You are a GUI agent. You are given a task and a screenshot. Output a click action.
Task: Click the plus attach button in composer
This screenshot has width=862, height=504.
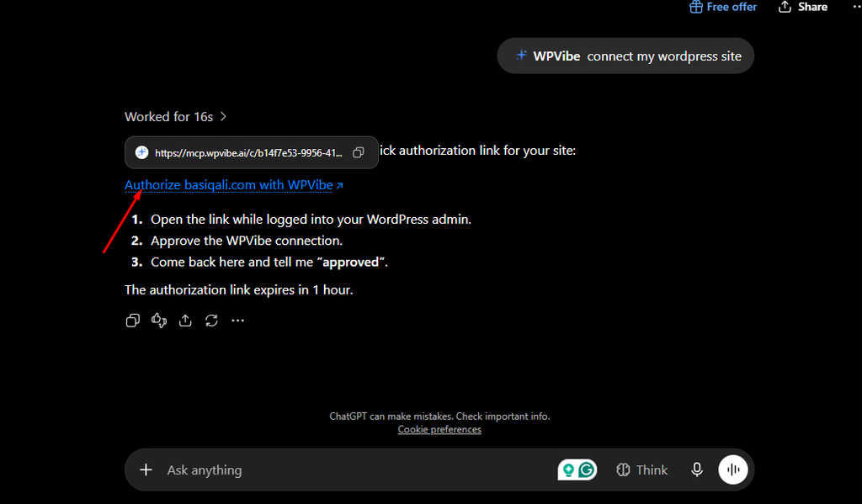coord(146,470)
